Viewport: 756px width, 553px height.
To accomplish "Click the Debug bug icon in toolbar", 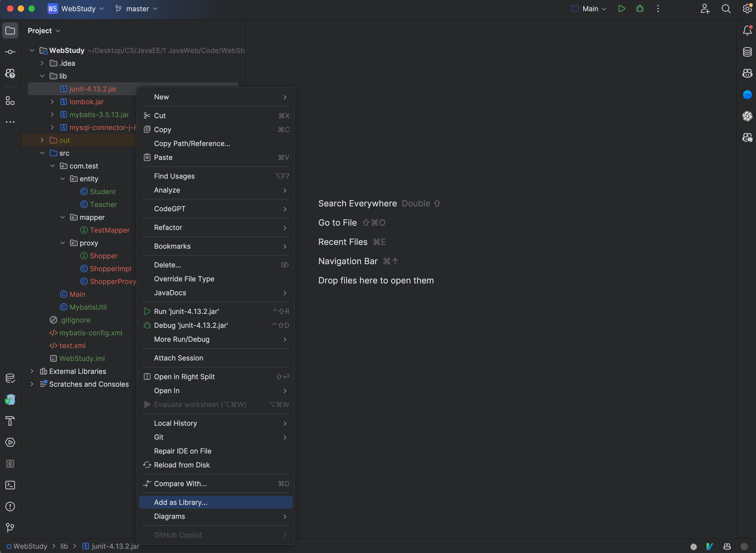I will [640, 9].
